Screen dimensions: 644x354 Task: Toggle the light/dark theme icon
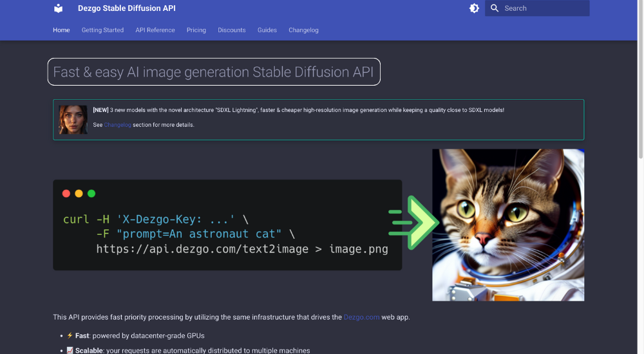tap(474, 8)
